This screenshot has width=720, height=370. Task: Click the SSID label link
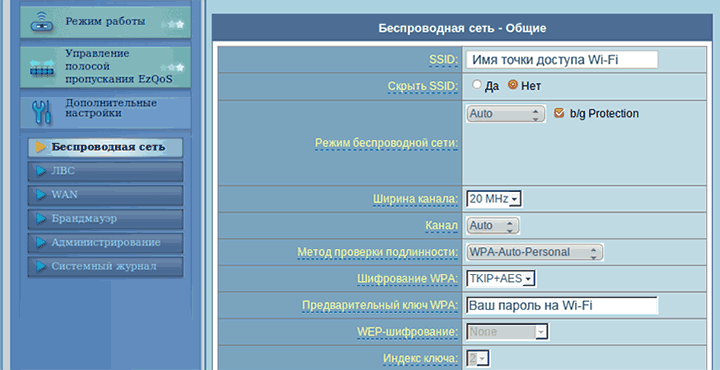[443, 60]
